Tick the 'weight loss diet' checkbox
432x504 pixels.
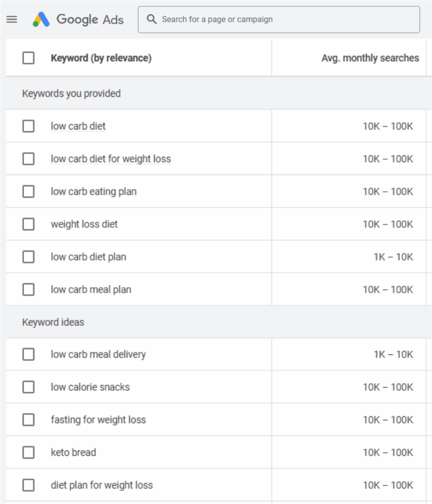pyautogui.click(x=29, y=224)
